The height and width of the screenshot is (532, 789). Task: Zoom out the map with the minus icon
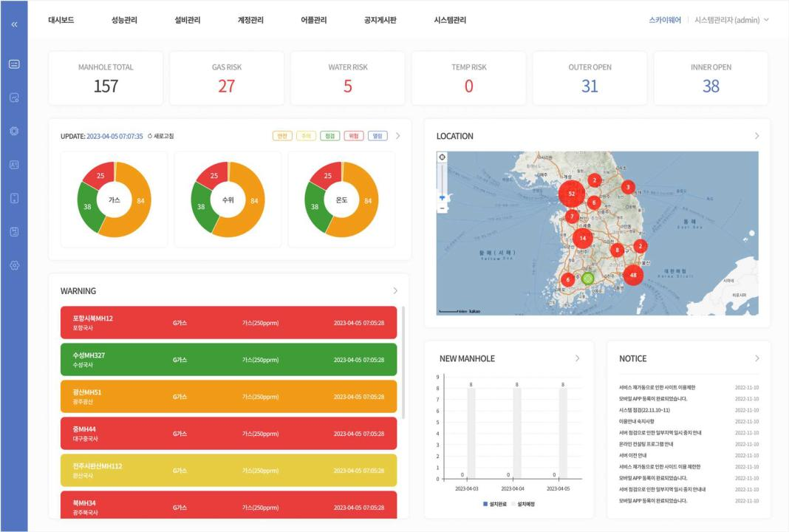click(x=442, y=208)
